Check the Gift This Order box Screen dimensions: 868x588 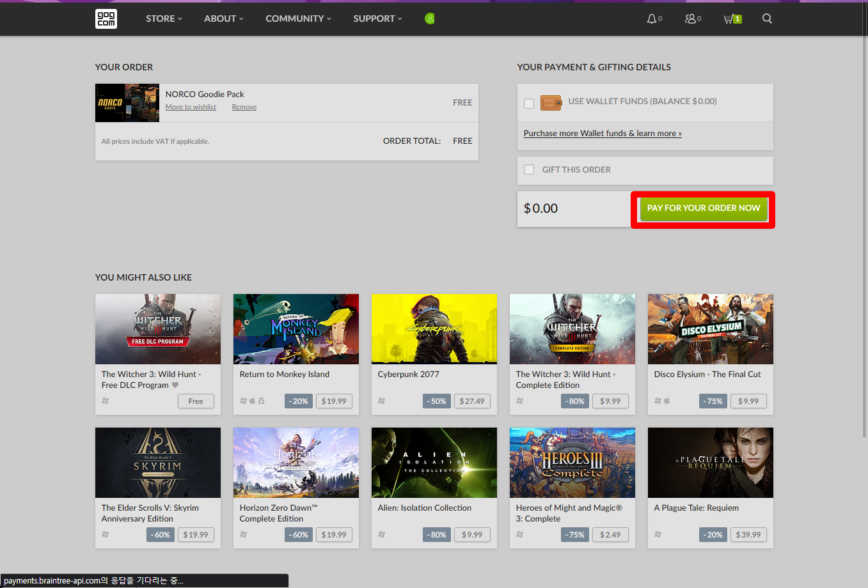(x=529, y=169)
